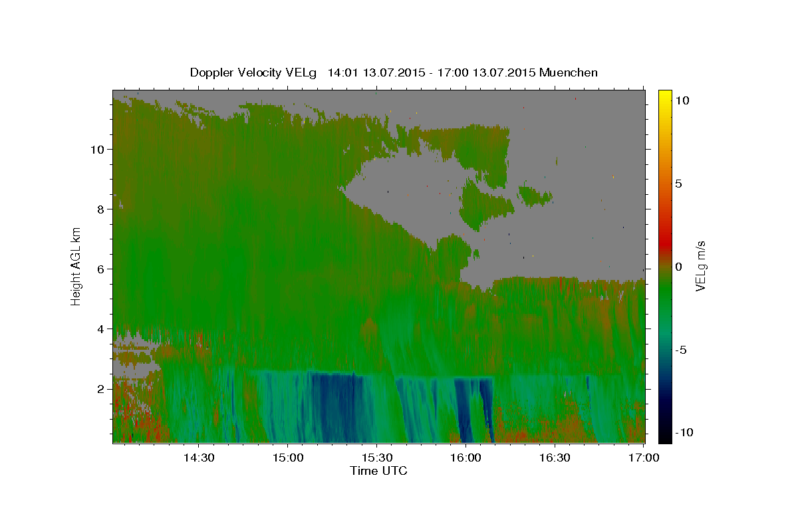The width and height of the screenshot is (798, 532).
Task: Click the '16:00' time axis label
Action: 465,458
